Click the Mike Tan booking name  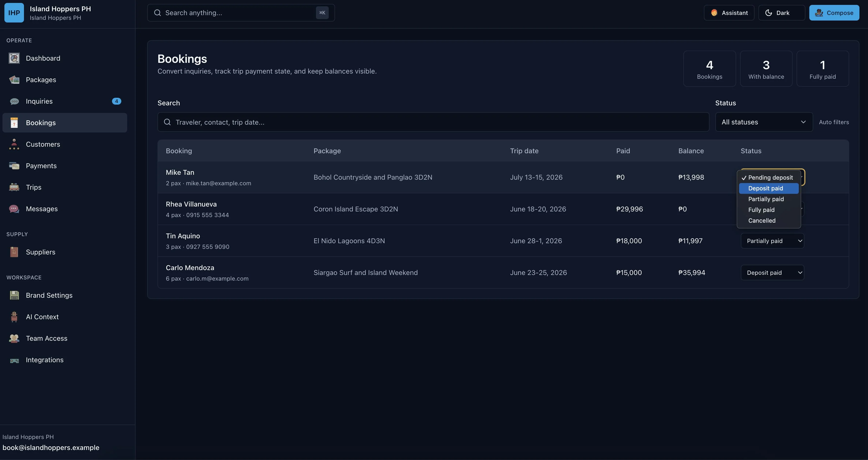(180, 172)
